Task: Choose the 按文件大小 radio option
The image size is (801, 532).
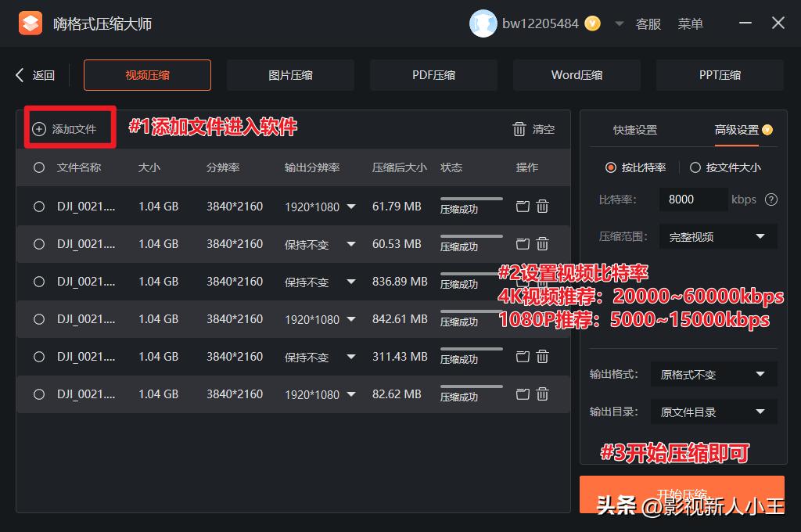Action: (x=695, y=167)
